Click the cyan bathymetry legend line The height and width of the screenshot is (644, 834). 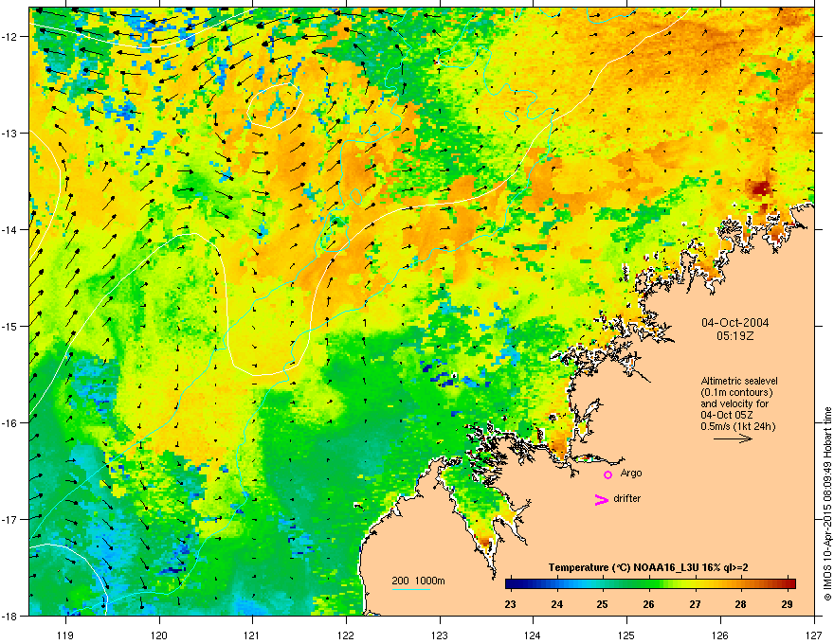412,590
